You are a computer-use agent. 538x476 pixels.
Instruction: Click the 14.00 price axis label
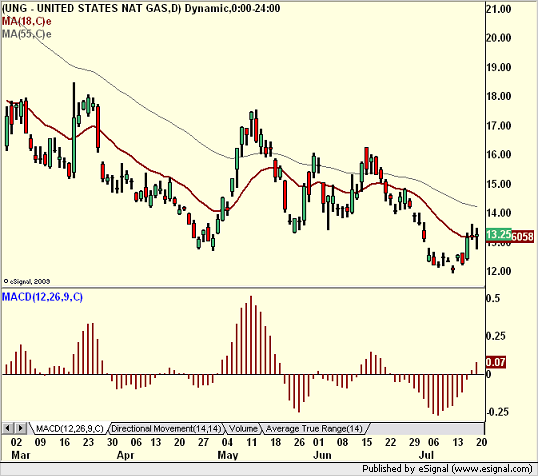(x=499, y=213)
